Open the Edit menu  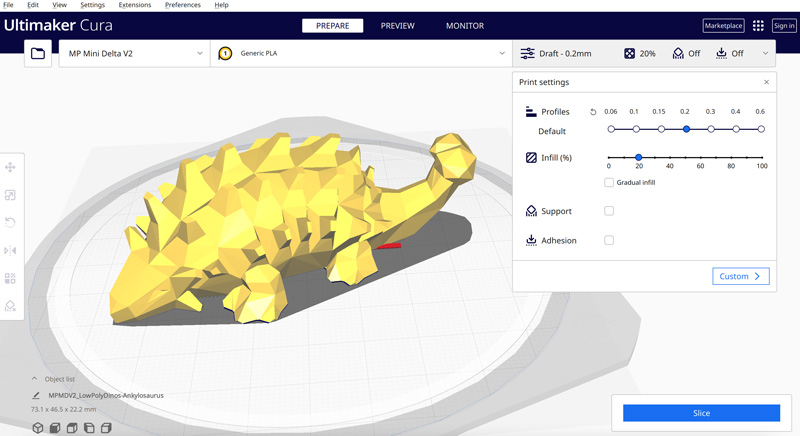click(x=33, y=5)
